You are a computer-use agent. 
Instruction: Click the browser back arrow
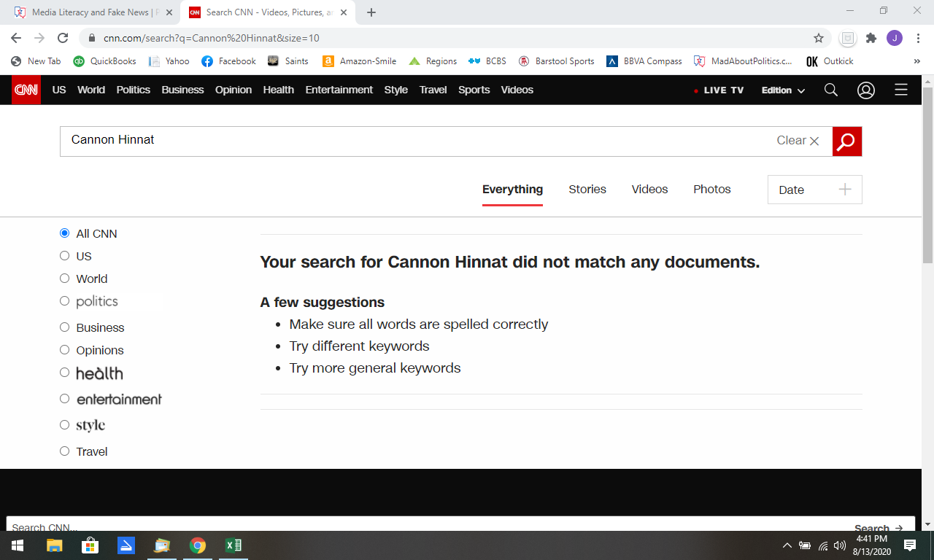click(16, 38)
